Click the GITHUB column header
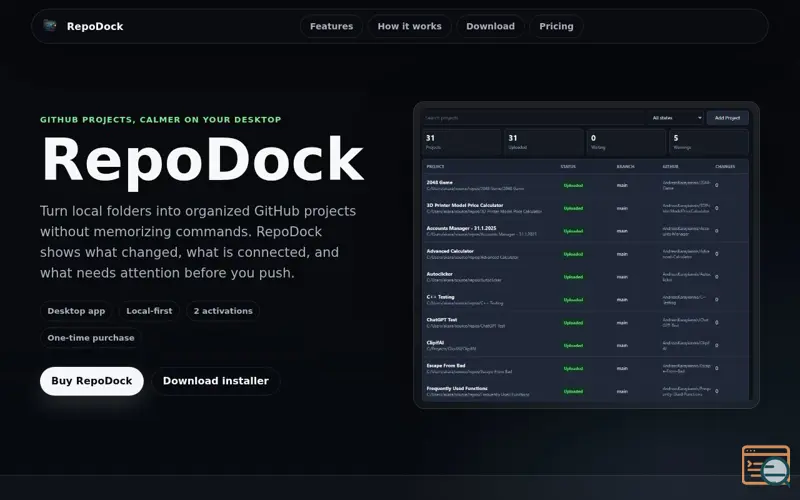This screenshot has height=500, width=800. 670,166
